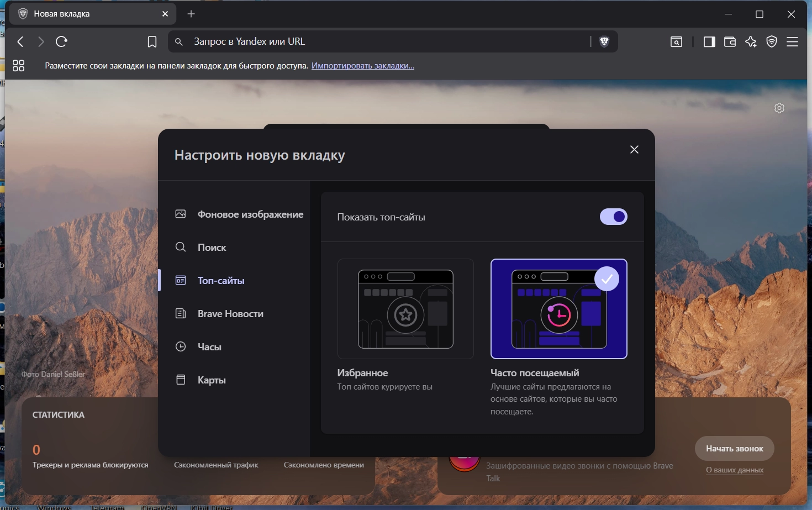Open a new browser tab
The image size is (812, 510).
click(191, 14)
